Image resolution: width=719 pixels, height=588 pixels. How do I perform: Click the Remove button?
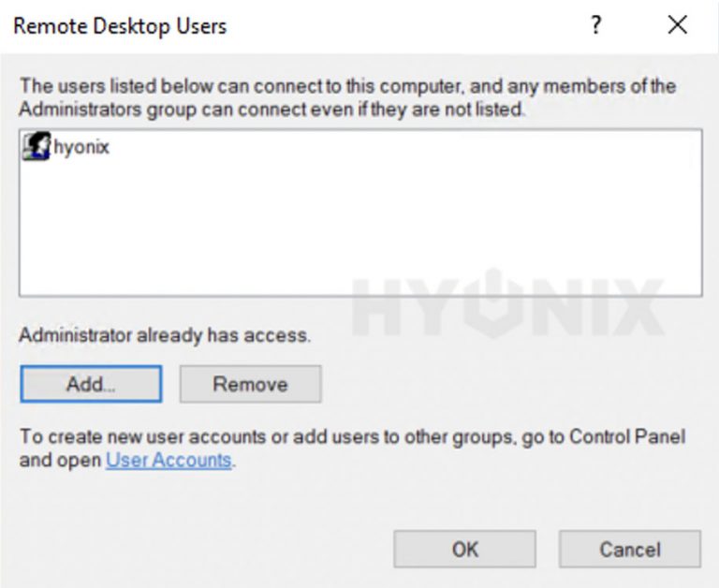click(250, 384)
